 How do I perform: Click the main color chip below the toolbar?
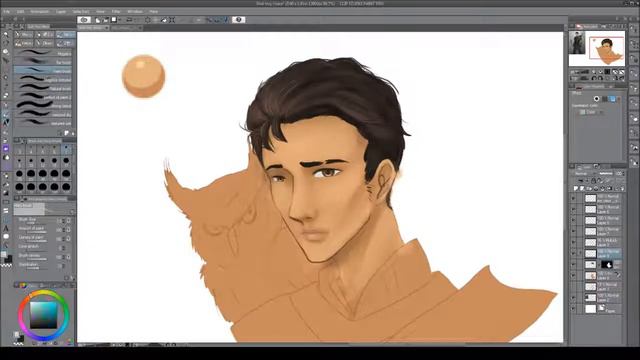coord(4,255)
